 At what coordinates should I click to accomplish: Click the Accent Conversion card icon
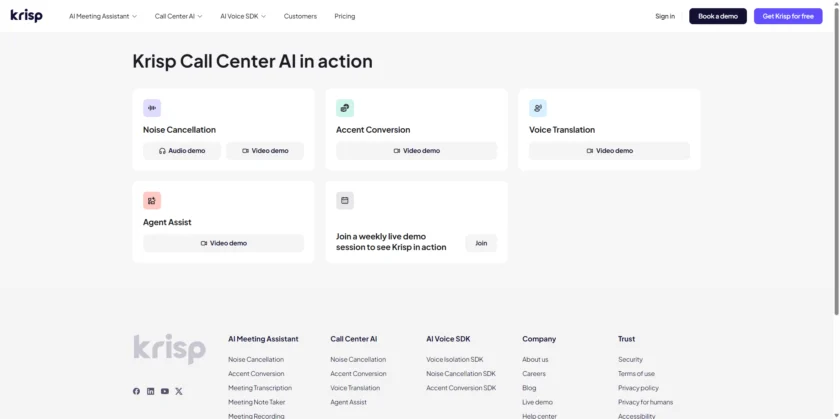(345, 108)
